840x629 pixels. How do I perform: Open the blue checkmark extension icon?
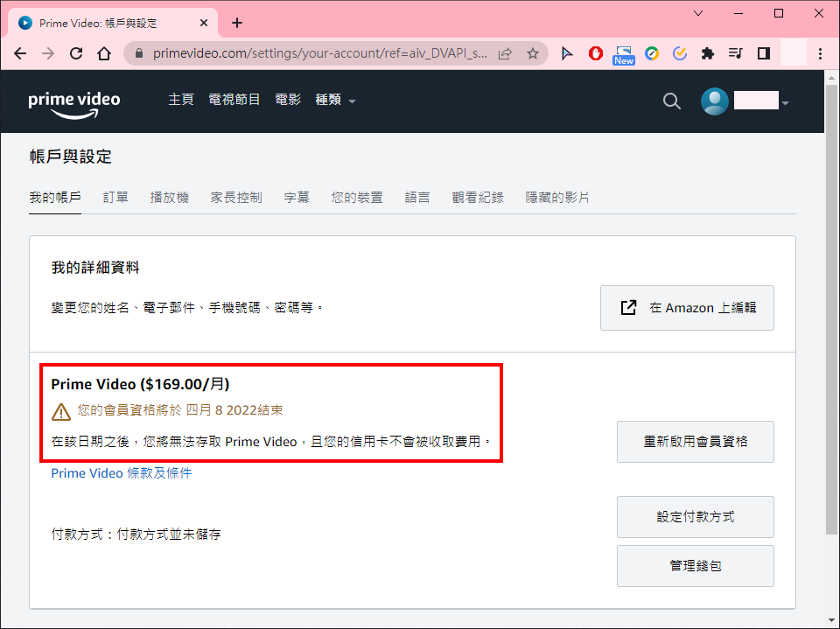679,53
